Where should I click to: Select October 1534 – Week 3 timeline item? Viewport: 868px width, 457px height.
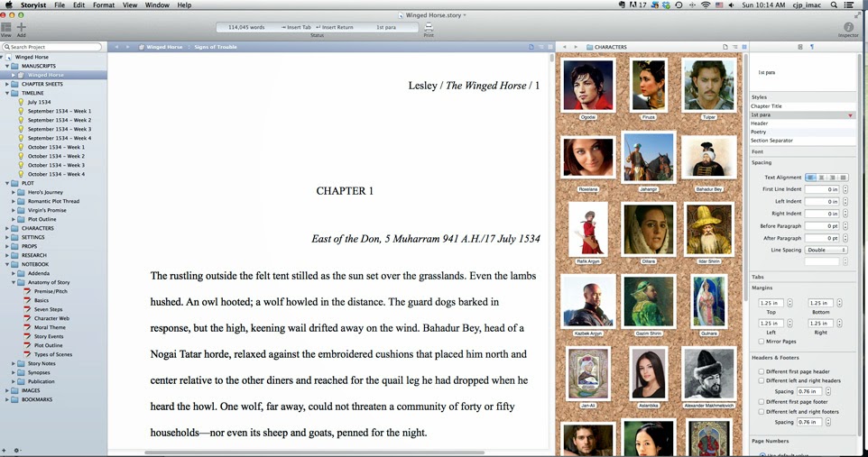56,165
